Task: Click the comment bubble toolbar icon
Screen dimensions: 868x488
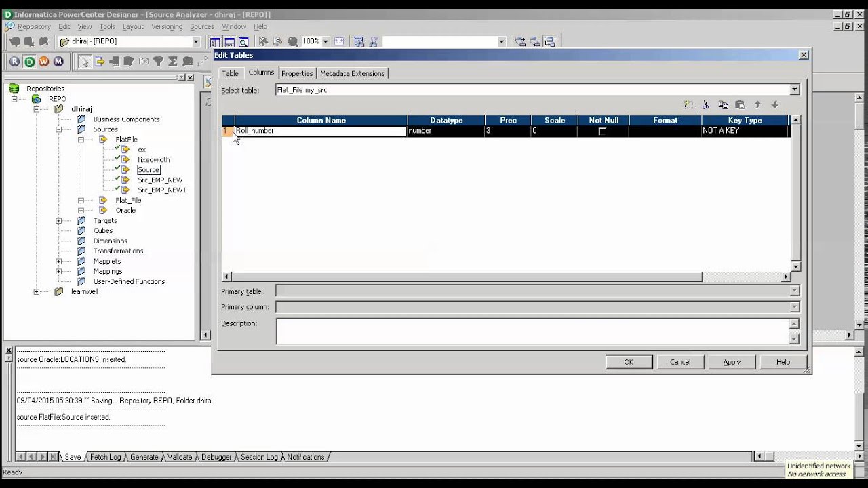Action: pos(188,62)
